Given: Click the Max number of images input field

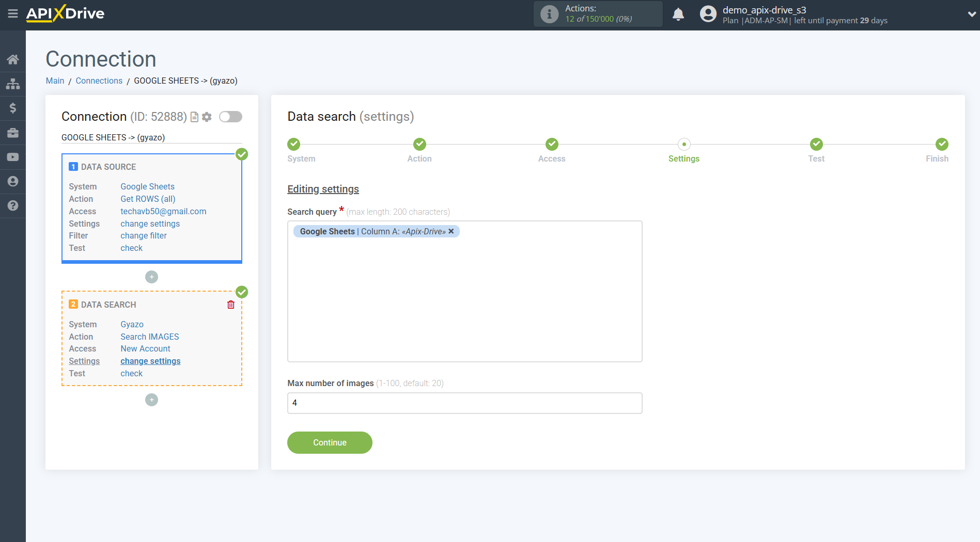Looking at the screenshot, I should (464, 403).
